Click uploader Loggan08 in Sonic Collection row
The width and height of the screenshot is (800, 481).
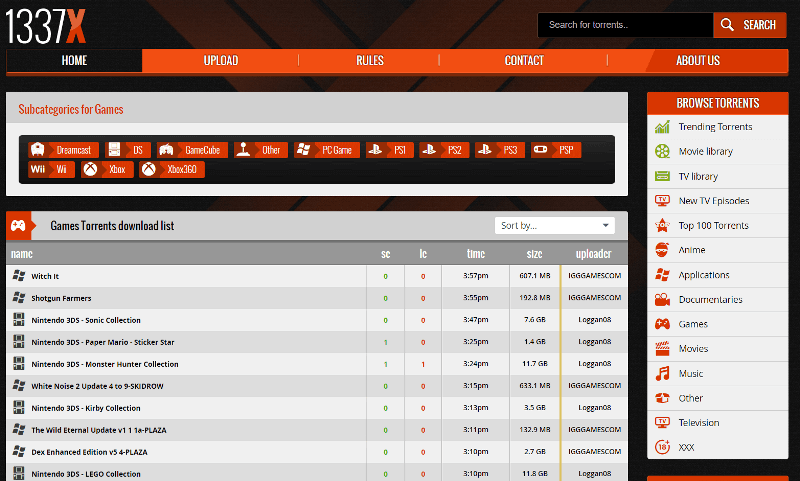pos(594,320)
